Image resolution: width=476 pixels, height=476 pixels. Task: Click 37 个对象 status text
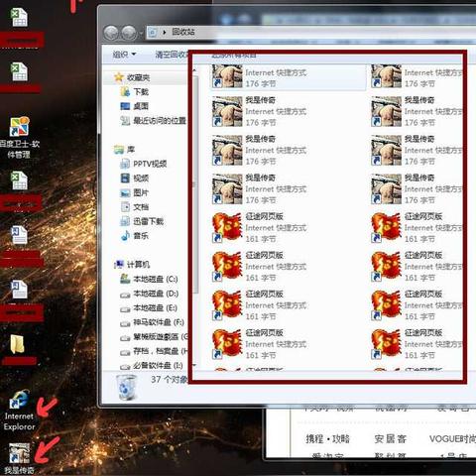[x=170, y=380]
